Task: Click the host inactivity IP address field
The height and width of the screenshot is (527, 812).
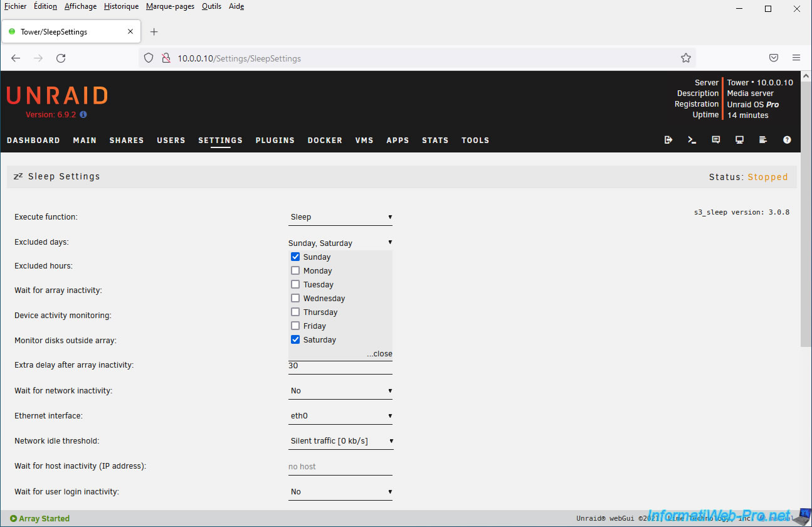Action: coord(340,467)
